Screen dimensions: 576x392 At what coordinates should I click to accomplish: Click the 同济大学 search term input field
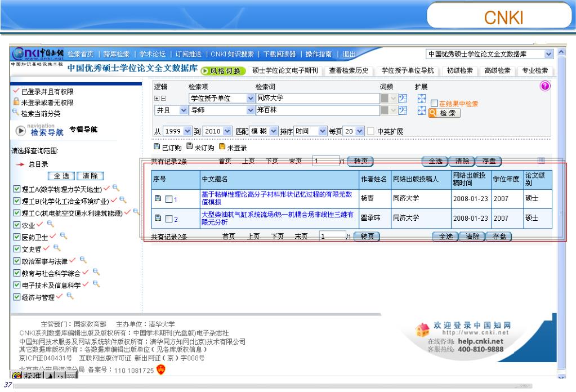click(x=318, y=98)
